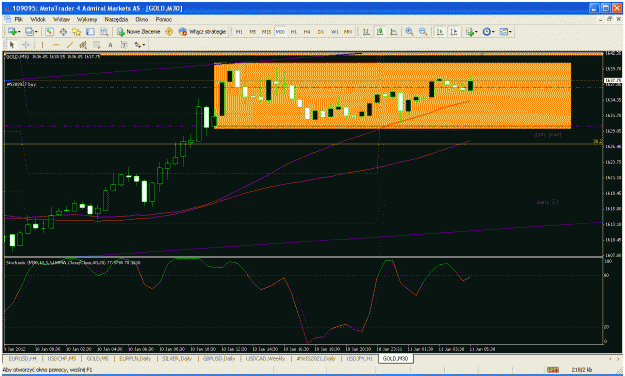Open the Wstaw menu
This screenshot has width=625, height=376.
point(61,19)
